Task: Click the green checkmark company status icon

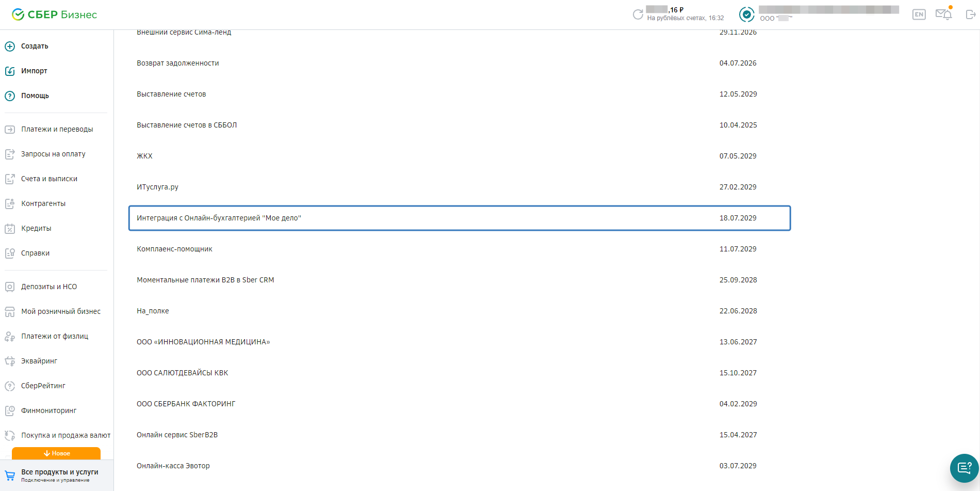Action: [747, 14]
